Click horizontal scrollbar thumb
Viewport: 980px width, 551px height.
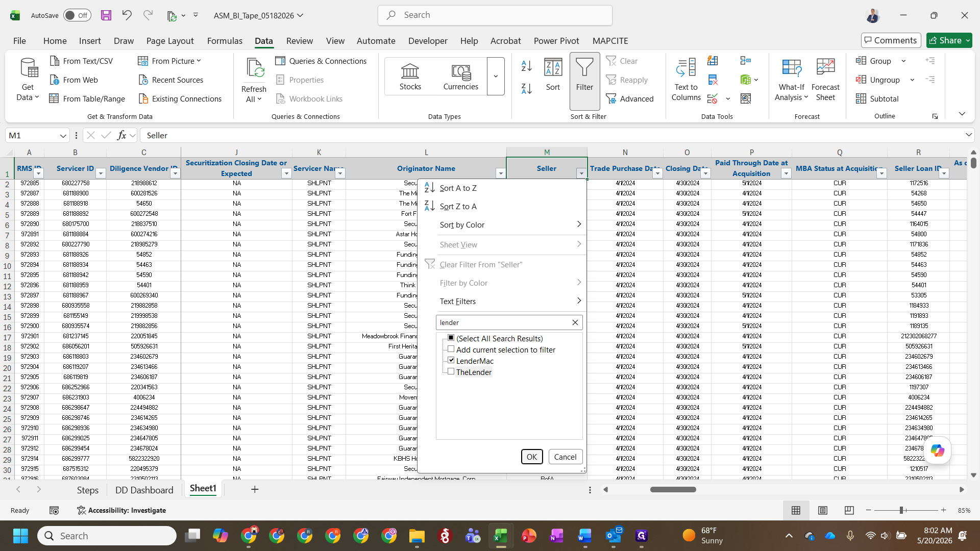coord(673,489)
